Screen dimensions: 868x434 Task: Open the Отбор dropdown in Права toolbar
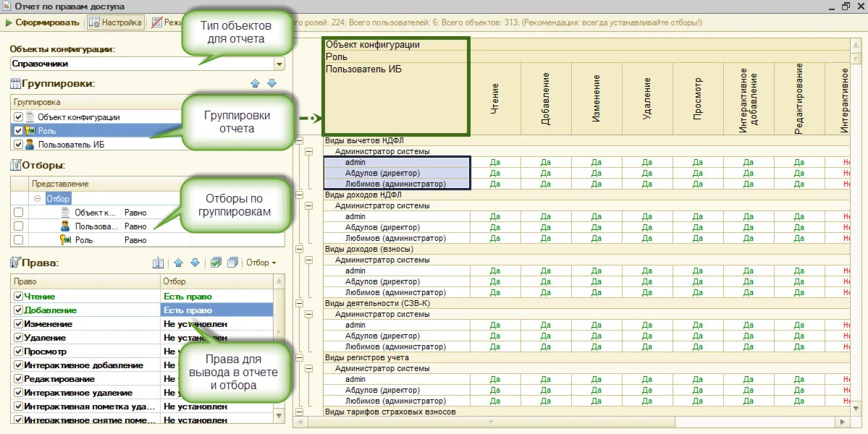coord(261,263)
